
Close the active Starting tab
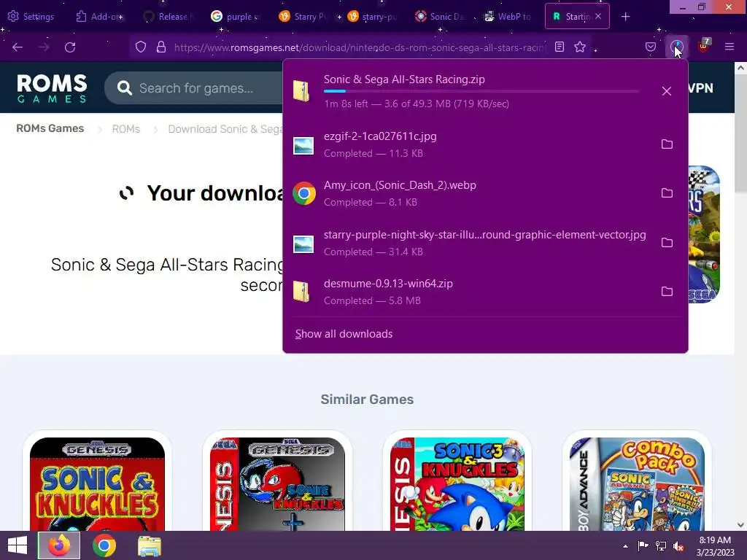(x=598, y=16)
